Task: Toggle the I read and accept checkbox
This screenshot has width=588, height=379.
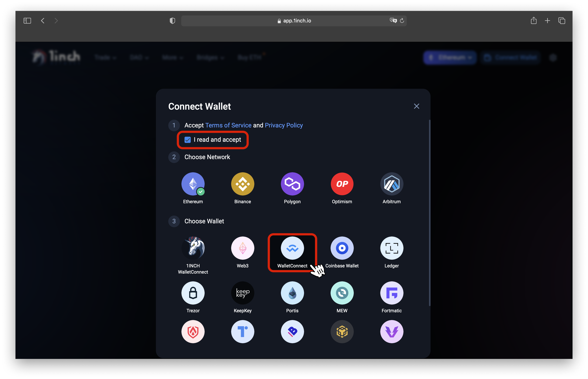Action: (x=188, y=140)
